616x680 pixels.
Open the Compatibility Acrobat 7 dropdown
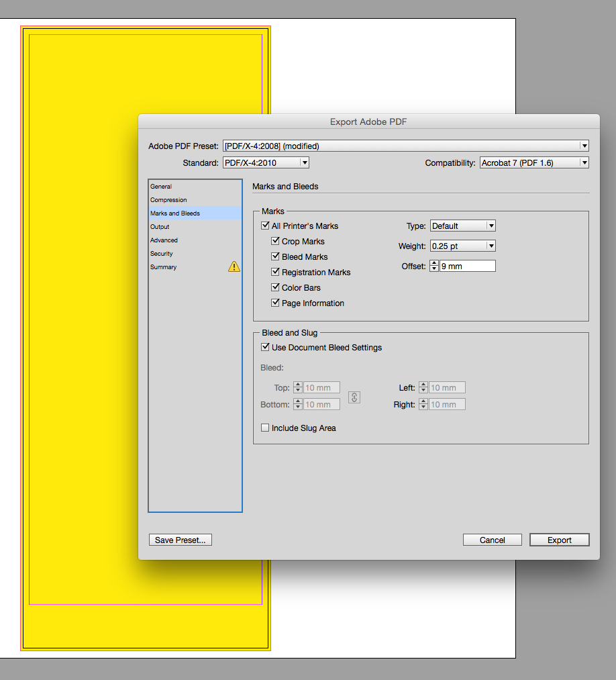(x=534, y=162)
